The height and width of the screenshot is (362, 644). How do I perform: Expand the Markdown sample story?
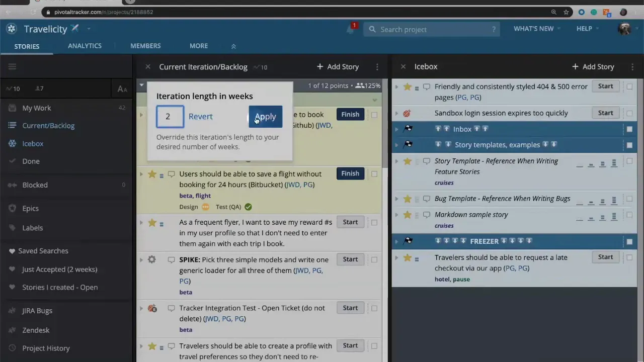coord(396,215)
